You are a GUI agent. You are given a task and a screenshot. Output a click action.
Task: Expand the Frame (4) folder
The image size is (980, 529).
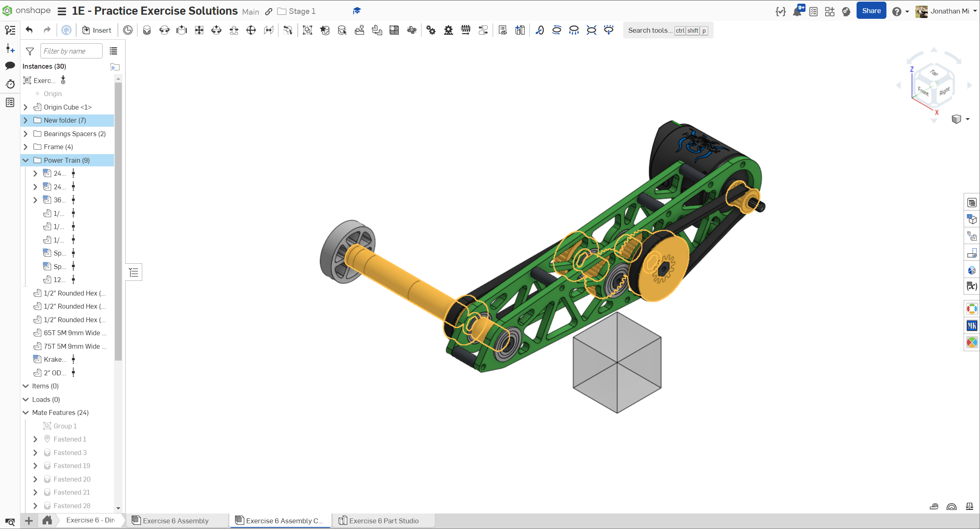tap(26, 147)
